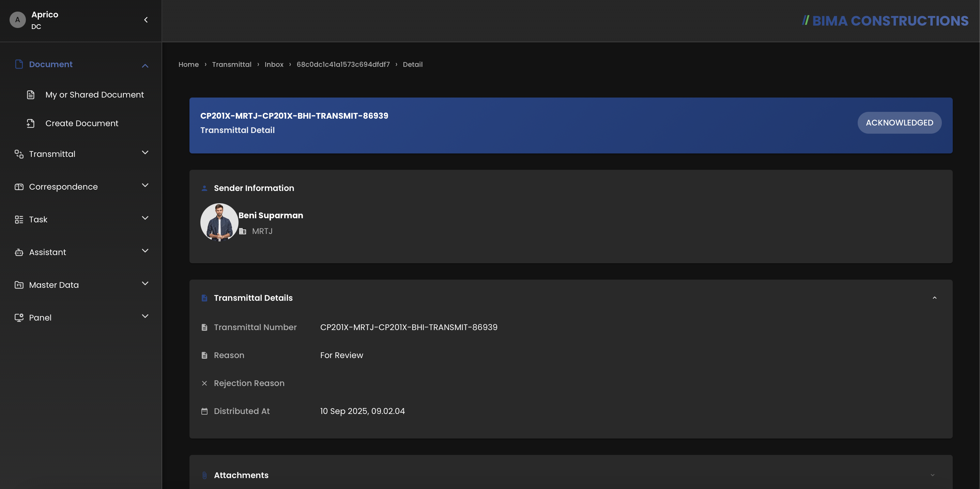
Task: Collapse the sidebar with the back chevron
Action: 146,20
